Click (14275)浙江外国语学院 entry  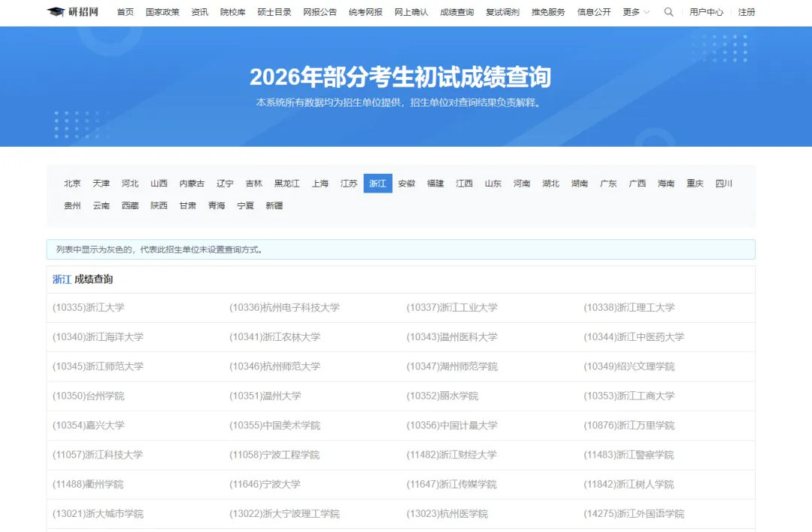(634, 515)
